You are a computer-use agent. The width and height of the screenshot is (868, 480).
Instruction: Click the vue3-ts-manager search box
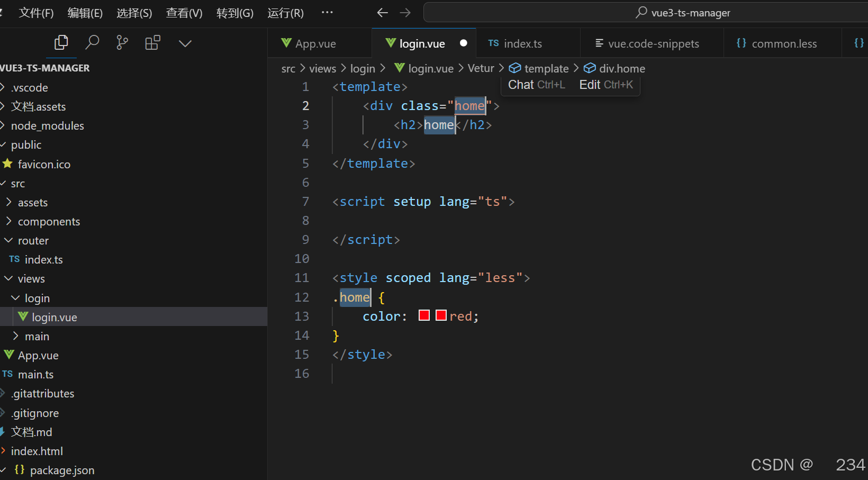coord(682,12)
